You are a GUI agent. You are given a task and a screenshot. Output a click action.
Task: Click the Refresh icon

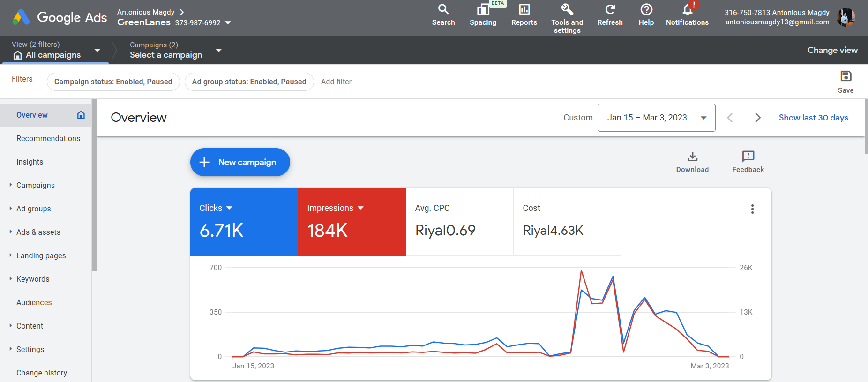[610, 10]
